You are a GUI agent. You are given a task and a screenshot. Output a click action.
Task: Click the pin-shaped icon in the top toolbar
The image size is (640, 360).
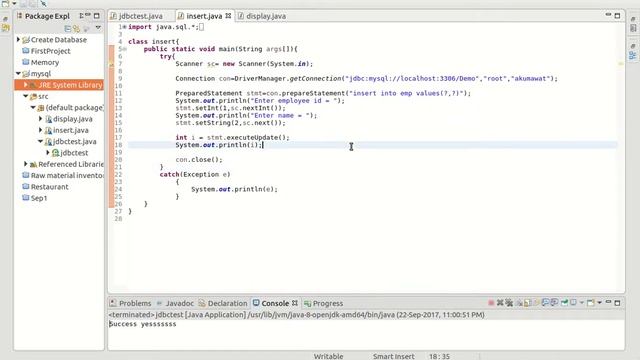click(x=43, y=3)
